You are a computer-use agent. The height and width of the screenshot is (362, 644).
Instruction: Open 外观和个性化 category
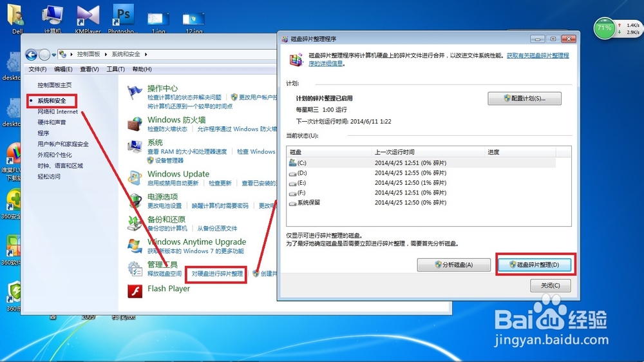(x=55, y=155)
